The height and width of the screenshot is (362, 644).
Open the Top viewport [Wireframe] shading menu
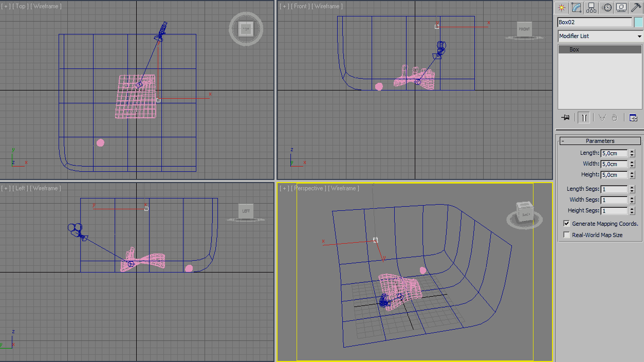pos(46,6)
